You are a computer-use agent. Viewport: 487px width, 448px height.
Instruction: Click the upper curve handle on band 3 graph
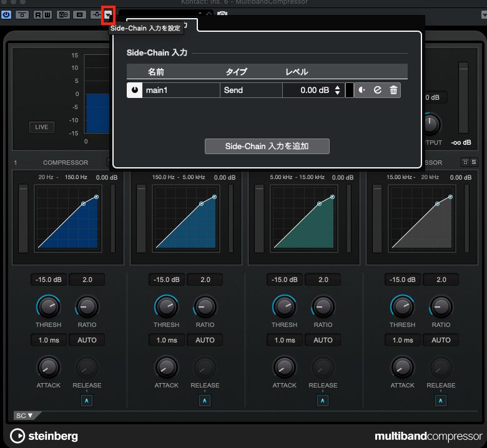click(x=332, y=197)
